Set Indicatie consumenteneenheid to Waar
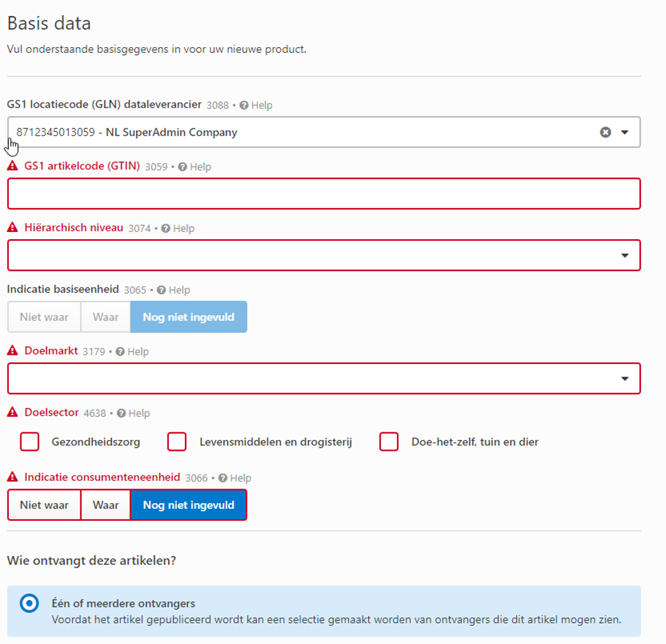The image size is (666, 644). pos(106,505)
